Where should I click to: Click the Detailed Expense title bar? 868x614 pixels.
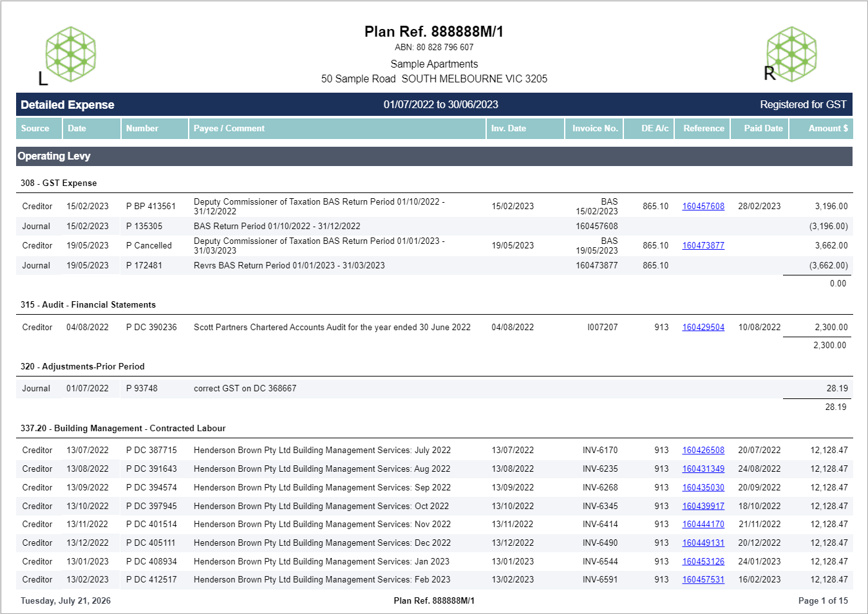(434, 105)
